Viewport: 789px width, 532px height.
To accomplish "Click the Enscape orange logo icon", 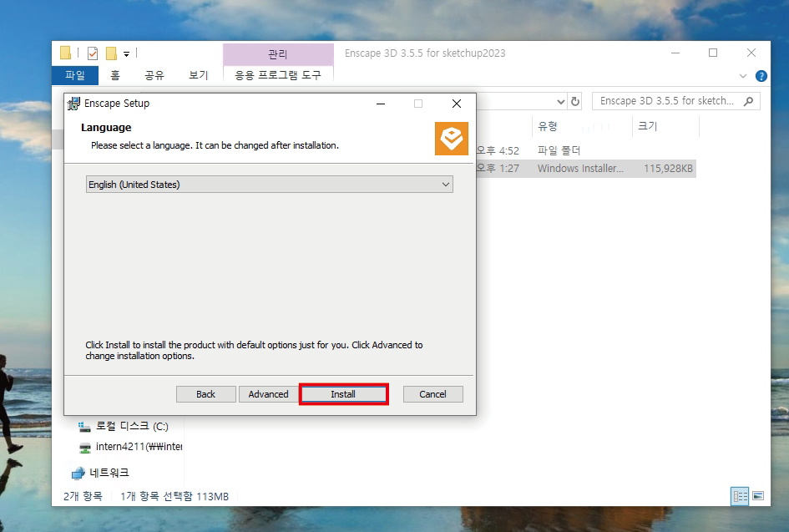I will click(452, 139).
